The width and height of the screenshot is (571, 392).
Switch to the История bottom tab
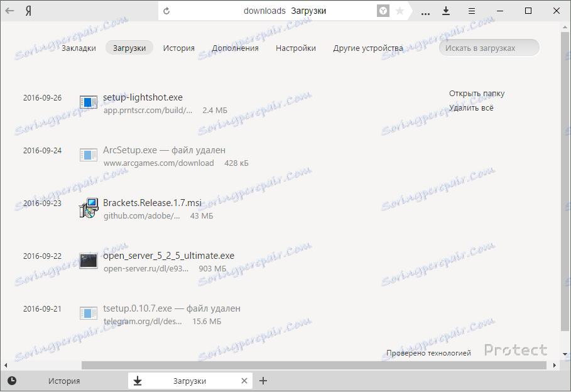point(64,381)
